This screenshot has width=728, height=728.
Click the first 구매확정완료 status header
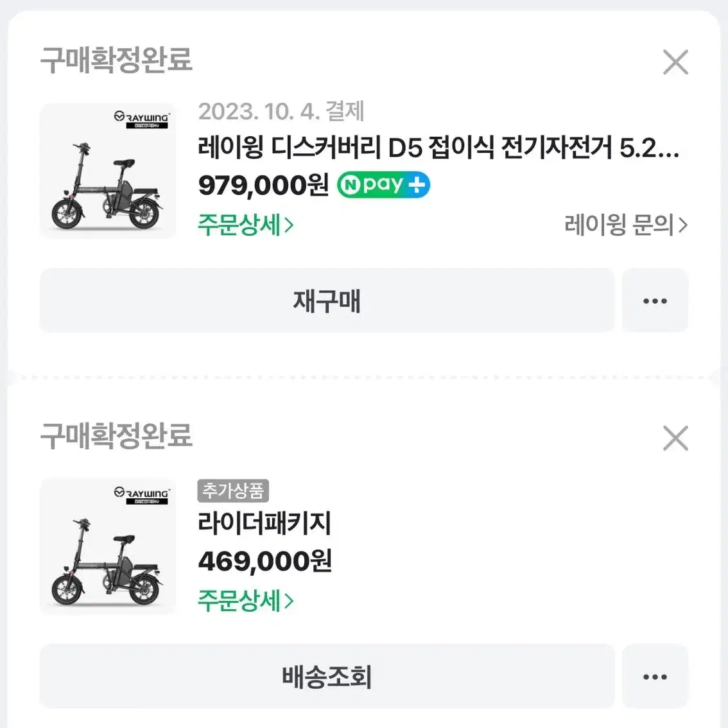[116, 60]
